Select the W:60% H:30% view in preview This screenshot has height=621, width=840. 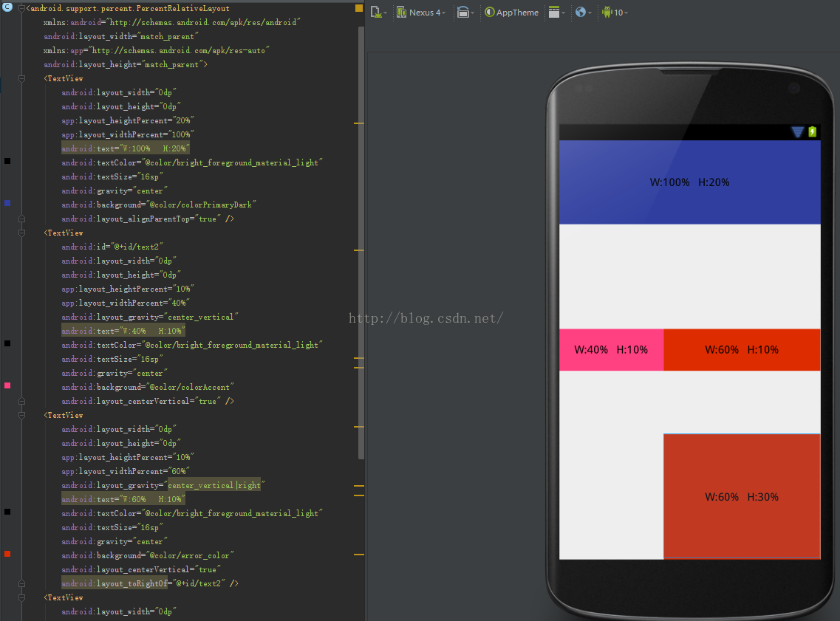click(x=742, y=496)
